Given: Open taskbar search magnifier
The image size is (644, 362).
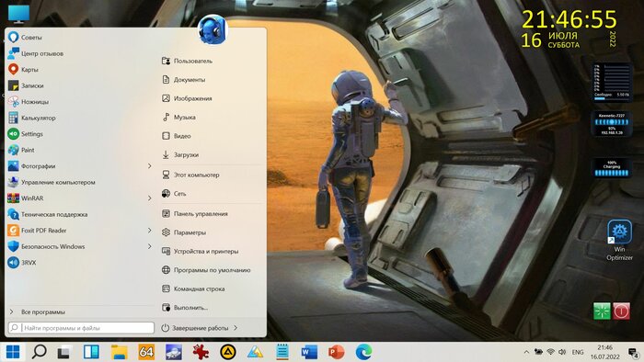Looking at the screenshot, I should click(39, 352).
